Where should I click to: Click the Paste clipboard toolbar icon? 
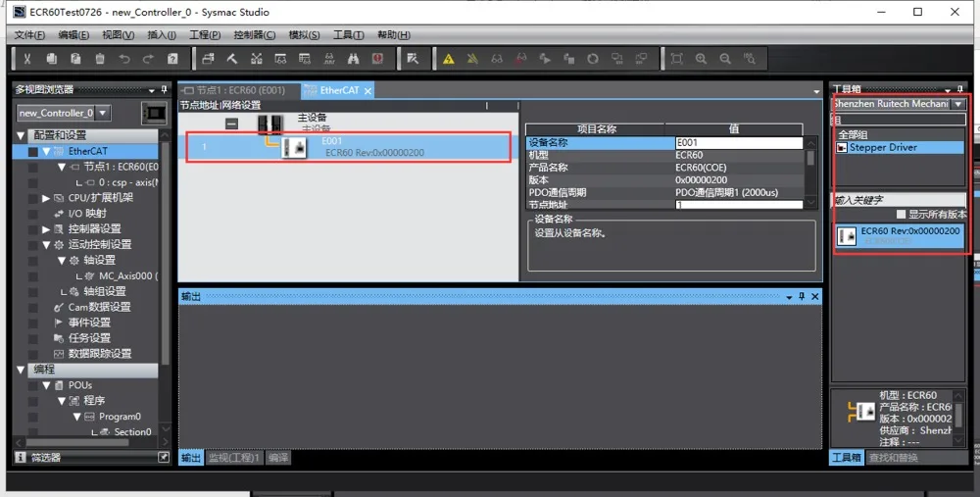pyautogui.click(x=75, y=59)
